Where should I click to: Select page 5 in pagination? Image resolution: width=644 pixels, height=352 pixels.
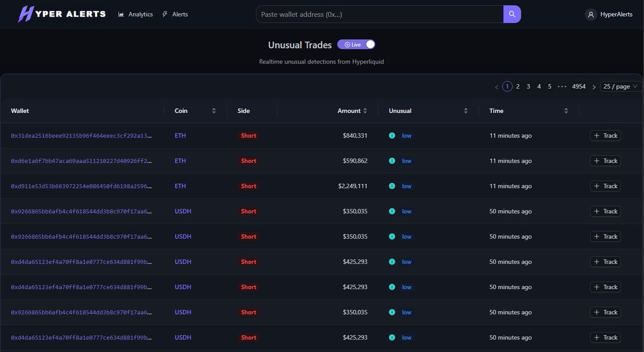(550, 87)
